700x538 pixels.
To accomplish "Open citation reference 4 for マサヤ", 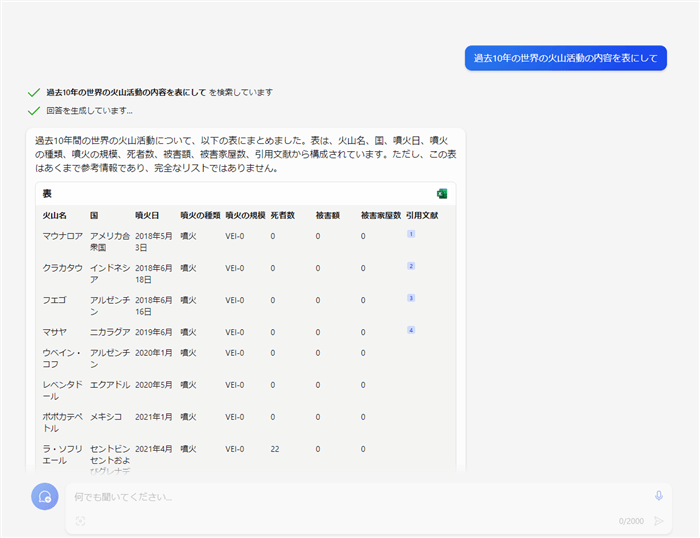I will pyautogui.click(x=411, y=330).
